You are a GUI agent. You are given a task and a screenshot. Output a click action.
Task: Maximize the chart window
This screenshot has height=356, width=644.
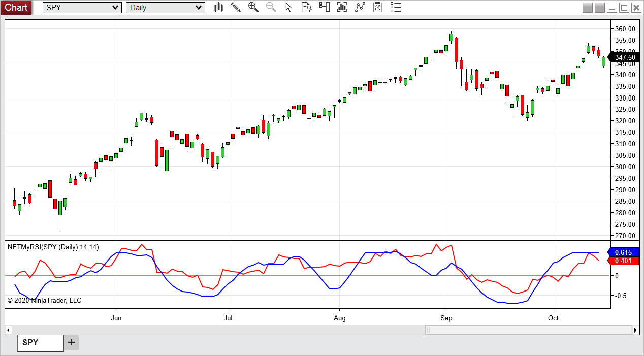(624, 8)
